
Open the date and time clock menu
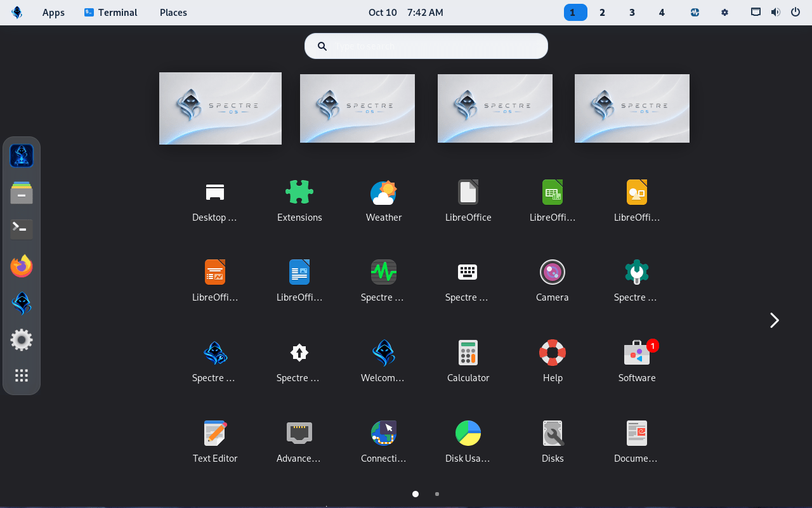pyautogui.click(x=406, y=13)
